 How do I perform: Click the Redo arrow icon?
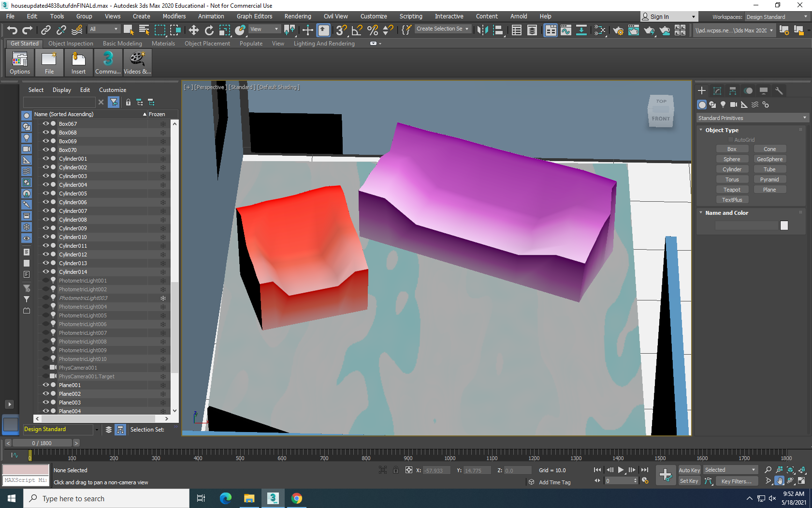pyautogui.click(x=28, y=30)
